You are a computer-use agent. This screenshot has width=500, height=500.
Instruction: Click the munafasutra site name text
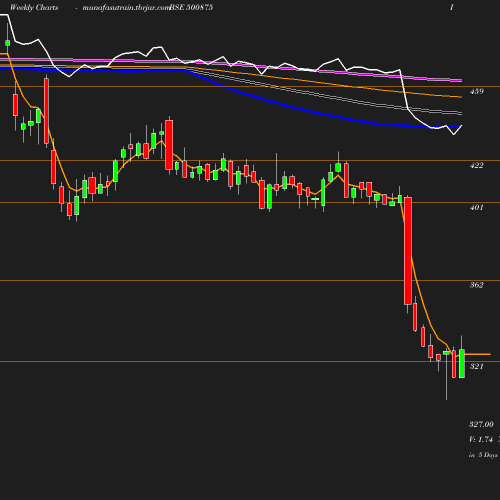pos(126,8)
